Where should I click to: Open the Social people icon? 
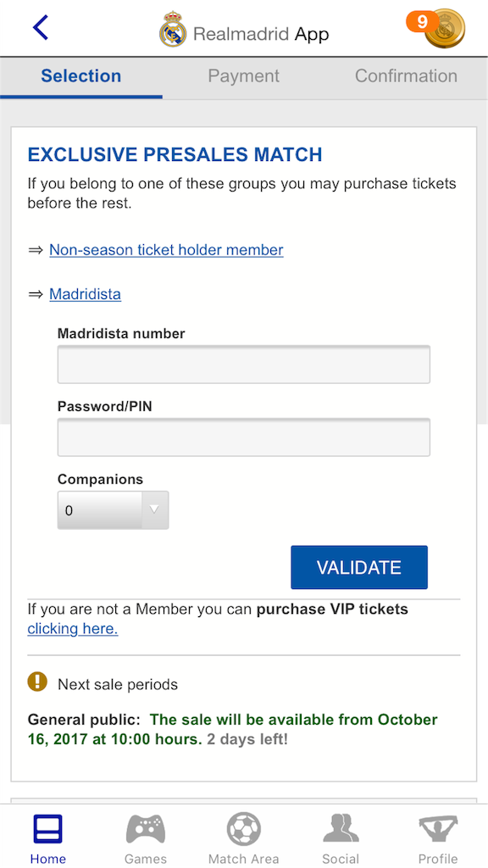341,829
